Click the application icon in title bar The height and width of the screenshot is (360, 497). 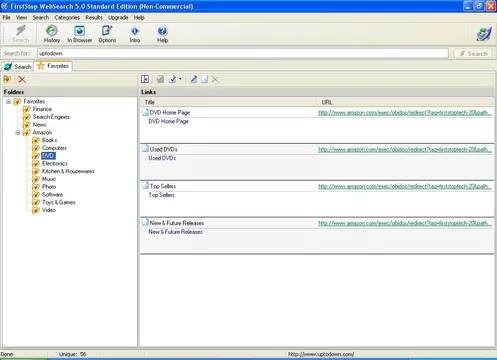[x=5, y=6]
